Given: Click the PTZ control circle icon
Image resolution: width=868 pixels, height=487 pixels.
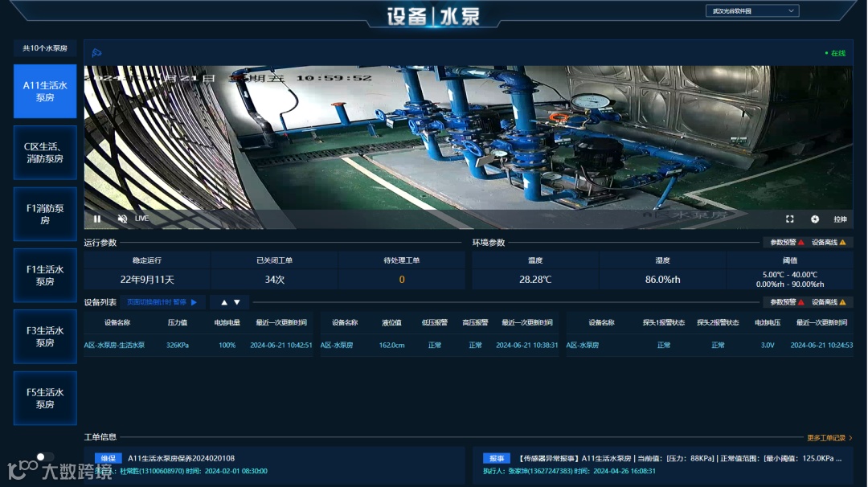Looking at the screenshot, I should 815,219.
